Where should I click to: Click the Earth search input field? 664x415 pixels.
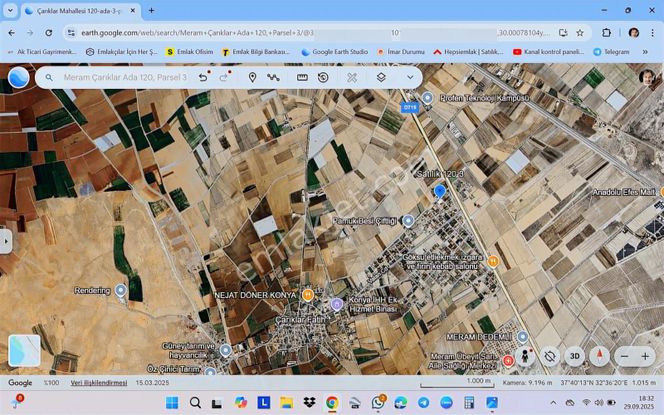pyautogui.click(x=120, y=77)
